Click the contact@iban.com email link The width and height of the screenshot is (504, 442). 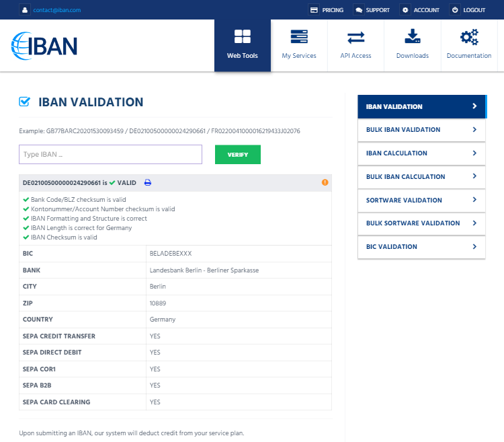pyautogui.click(x=56, y=10)
